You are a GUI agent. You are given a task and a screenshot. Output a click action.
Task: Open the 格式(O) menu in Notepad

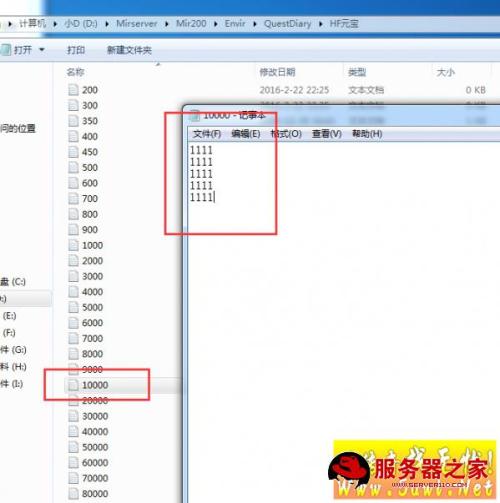point(286,134)
